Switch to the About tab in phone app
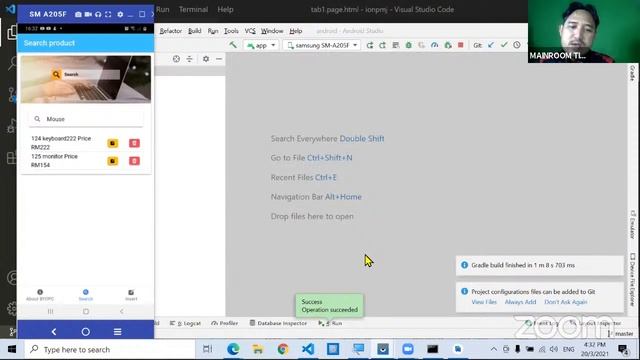Viewport: 640px width, 360px height. pos(40,295)
